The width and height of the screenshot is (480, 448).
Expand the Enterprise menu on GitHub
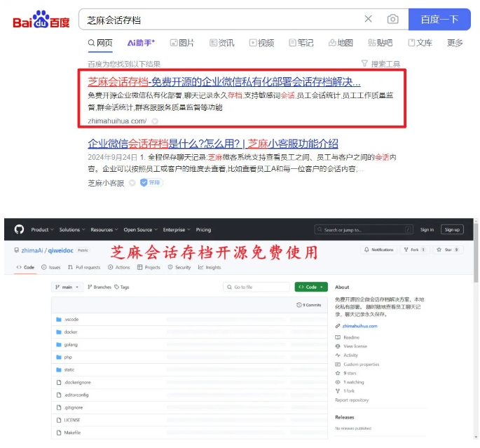click(177, 230)
